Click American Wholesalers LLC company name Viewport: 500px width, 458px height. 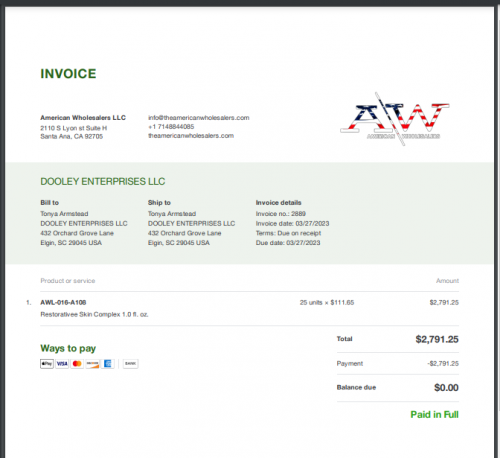pos(83,118)
